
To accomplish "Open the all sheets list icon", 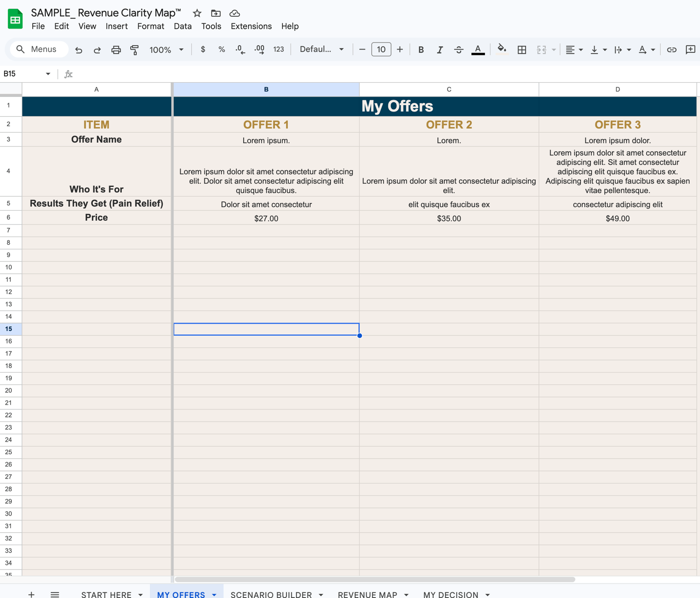I will tap(55, 594).
